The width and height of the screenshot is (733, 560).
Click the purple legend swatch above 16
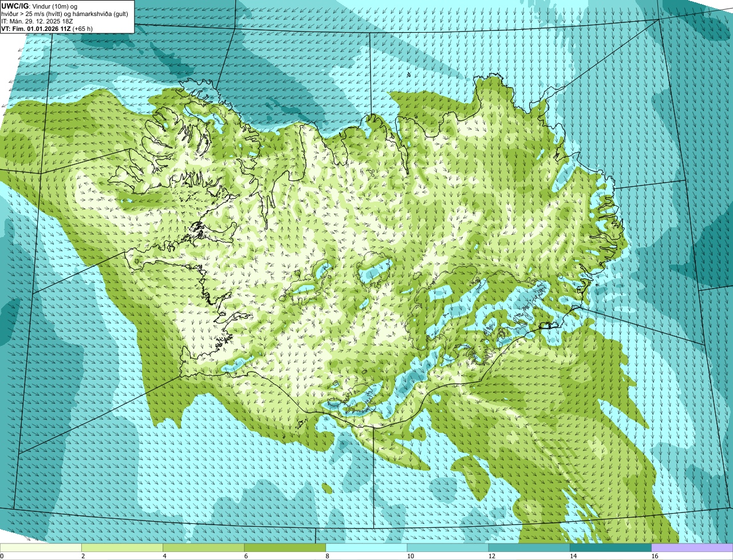[x=692, y=548]
